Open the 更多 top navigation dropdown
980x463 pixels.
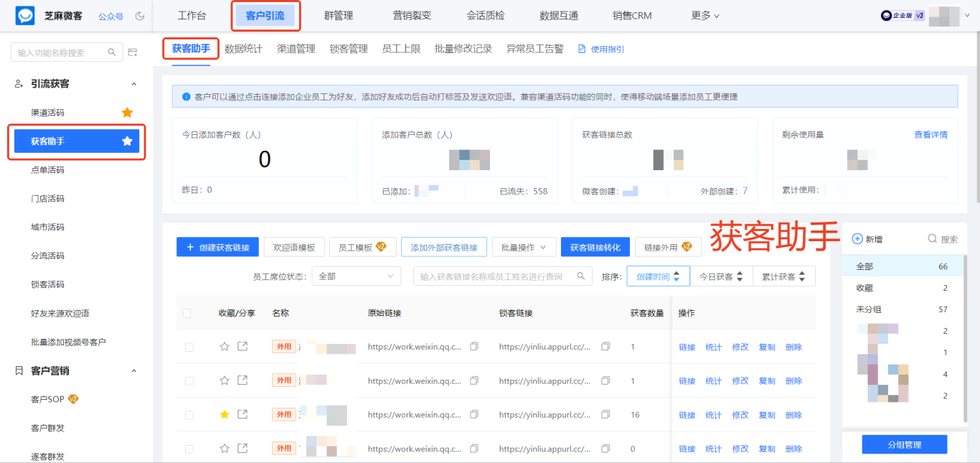(705, 16)
